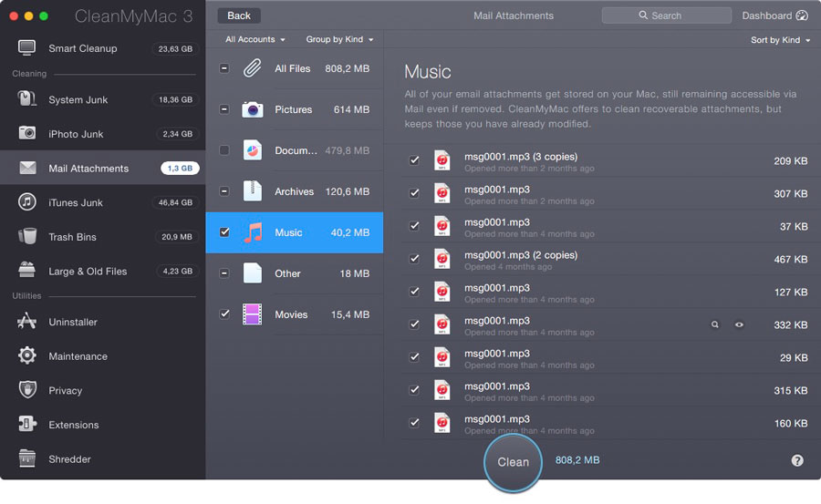Image resolution: width=821 pixels, height=504 pixels.
Task: Click the Pictures camera icon
Action: pos(253,109)
